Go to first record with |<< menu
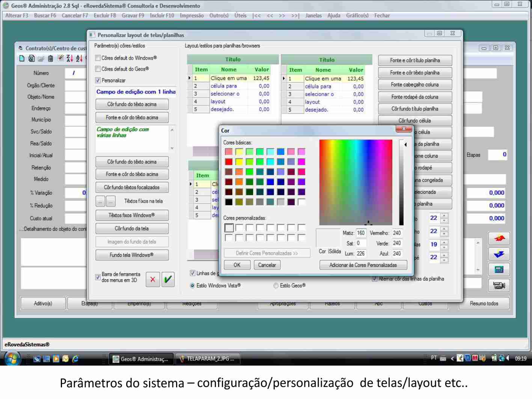This screenshot has height=399, width=532. pyautogui.click(x=257, y=15)
